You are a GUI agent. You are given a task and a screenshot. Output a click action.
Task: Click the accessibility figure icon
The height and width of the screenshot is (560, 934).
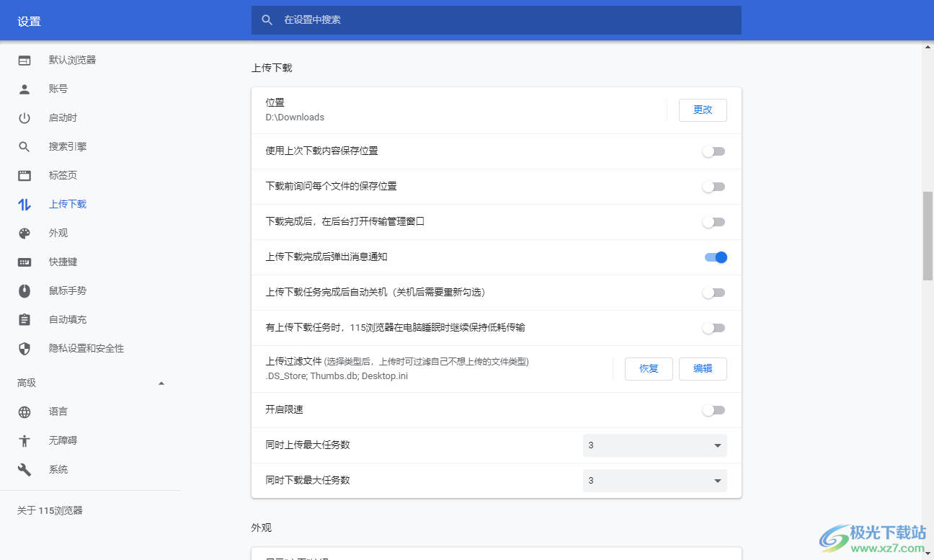pyautogui.click(x=25, y=440)
